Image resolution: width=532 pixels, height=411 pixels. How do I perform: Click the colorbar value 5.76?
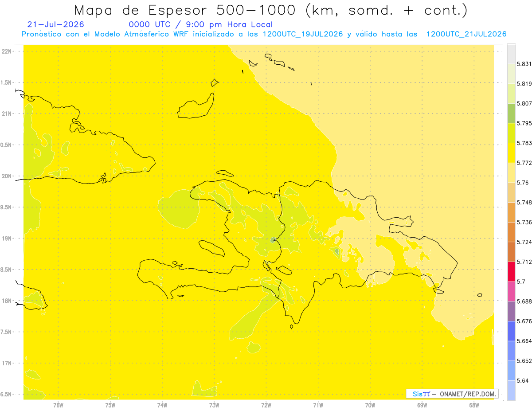[x=522, y=183]
